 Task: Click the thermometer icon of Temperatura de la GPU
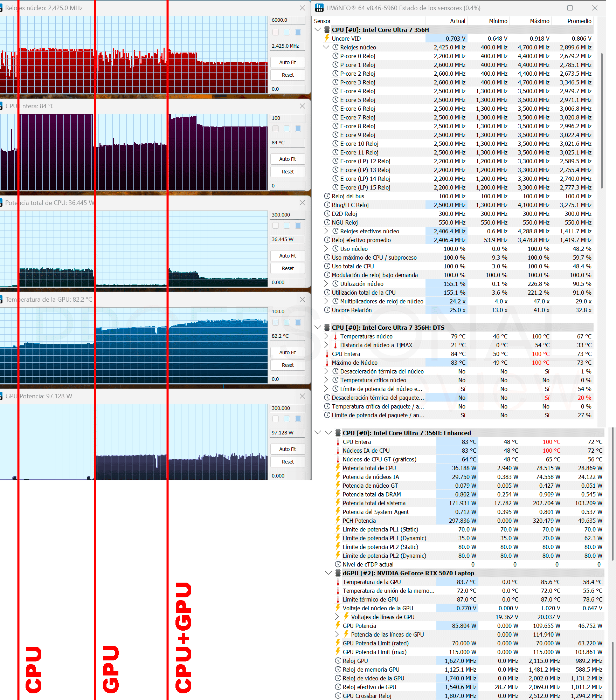click(338, 582)
